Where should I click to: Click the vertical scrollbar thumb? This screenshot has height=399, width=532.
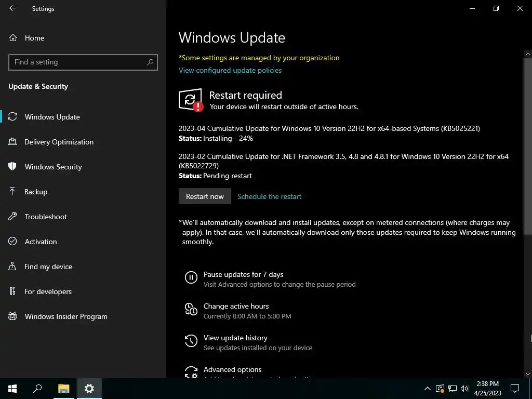528,146
